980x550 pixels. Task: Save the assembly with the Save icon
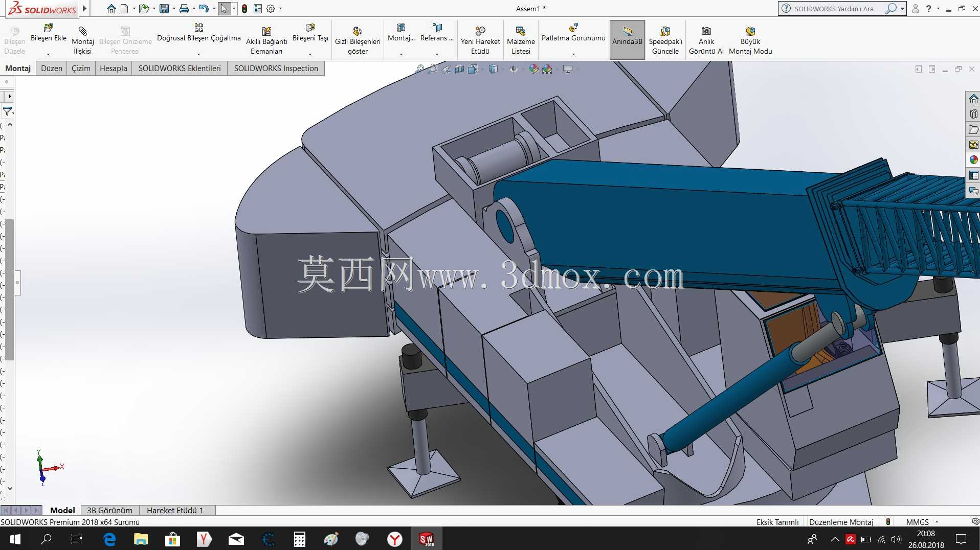pyautogui.click(x=164, y=9)
